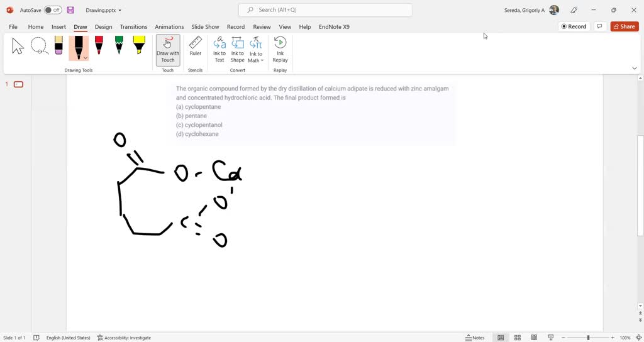Click the user account Sereda, Grigoriy A

click(531, 10)
